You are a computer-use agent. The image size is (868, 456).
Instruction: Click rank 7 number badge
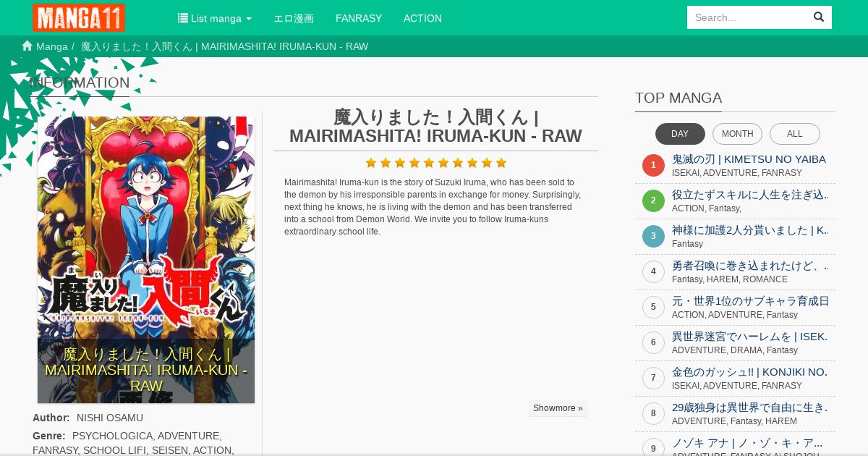pos(653,378)
